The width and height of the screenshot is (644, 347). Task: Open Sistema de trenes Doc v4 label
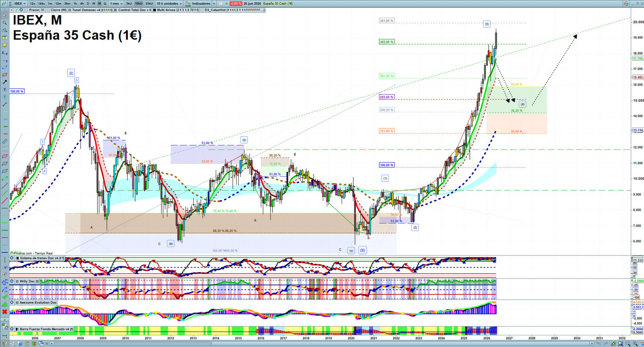tap(42, 258)
